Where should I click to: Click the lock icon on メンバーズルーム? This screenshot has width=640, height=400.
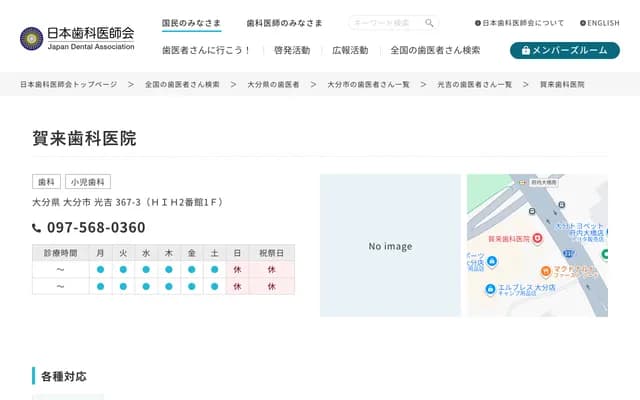(526, 50)
